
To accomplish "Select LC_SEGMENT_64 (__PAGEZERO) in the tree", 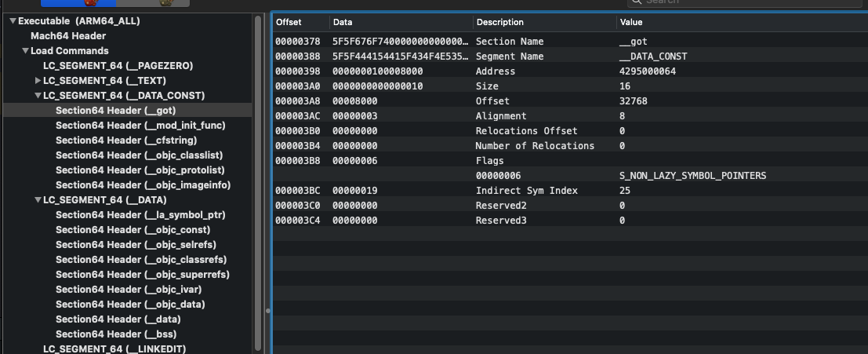I will [x=118, y=66].
